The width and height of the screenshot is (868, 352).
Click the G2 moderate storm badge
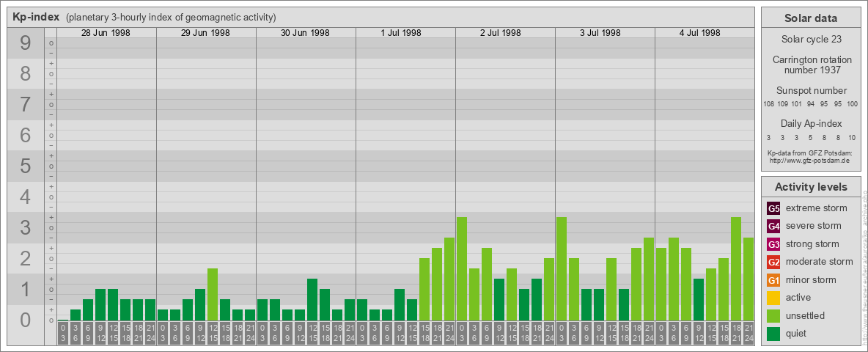(x=773, y=262)
